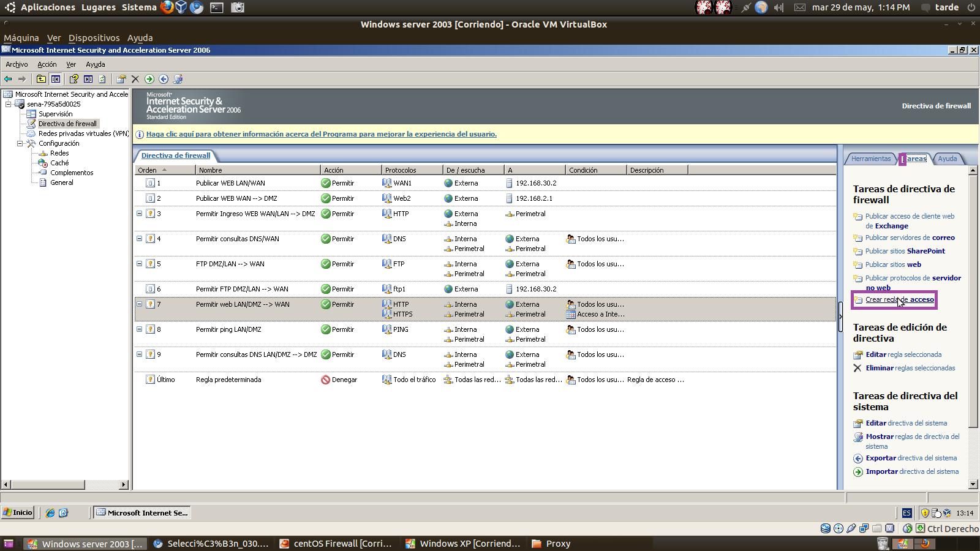This screenshot has height=551, width=980.
Task: Click the Denegar icon in default rule
Action: pyautogui.click(x=325, y=380)
